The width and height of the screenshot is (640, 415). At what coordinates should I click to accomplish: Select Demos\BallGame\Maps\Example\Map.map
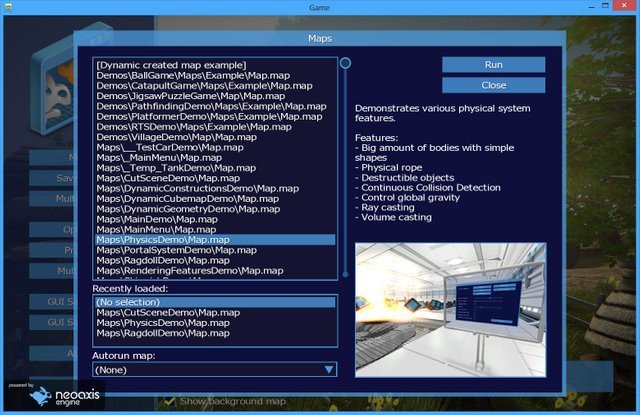tap(215, 75)
